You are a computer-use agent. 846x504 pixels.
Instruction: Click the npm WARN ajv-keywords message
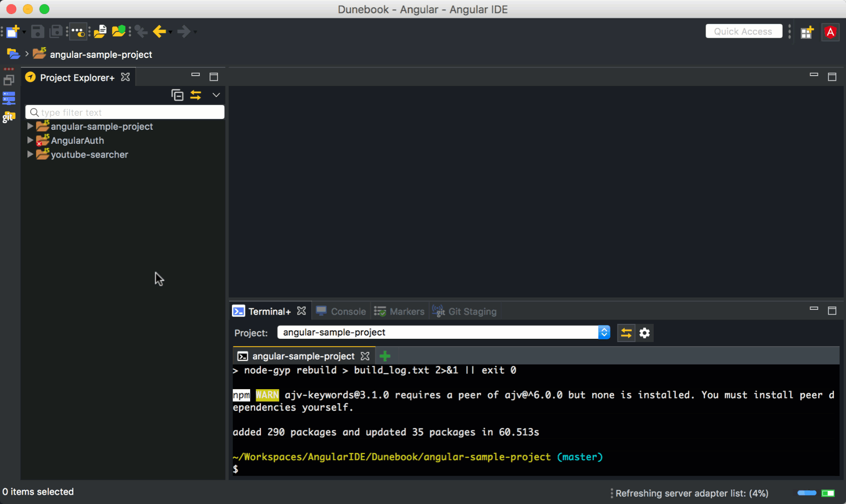coord(533,401)
